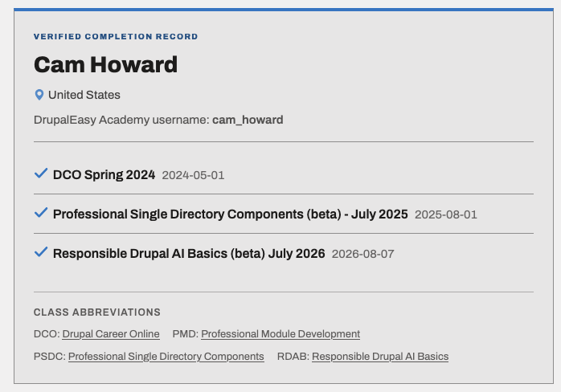Click the DCO Spring 2024 course title
This screenshot has width=561, height=392.
[x=104, y=175]
